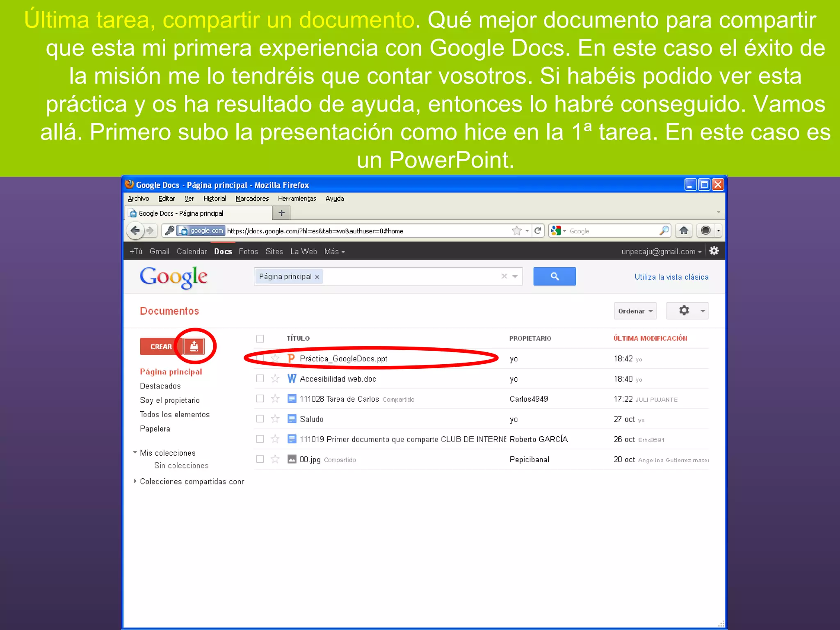Click the site identity google.com badge
The height and width of the screenshot is (630, 840).
point(201,231)
